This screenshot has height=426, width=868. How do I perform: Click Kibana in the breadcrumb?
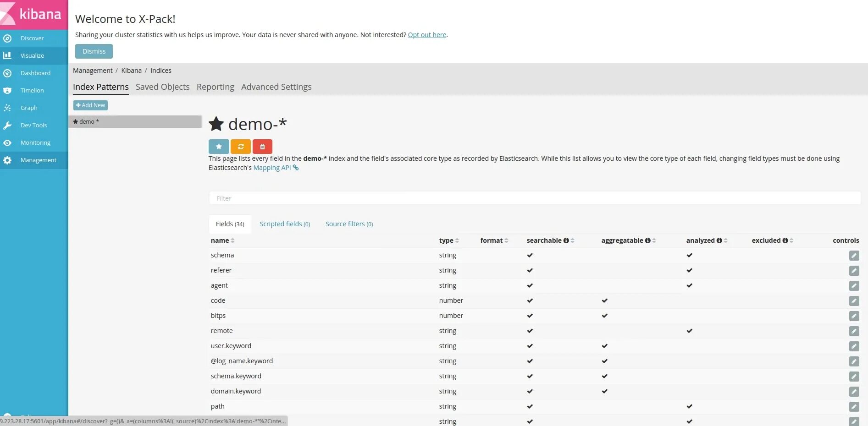click(x=132, y=71)
